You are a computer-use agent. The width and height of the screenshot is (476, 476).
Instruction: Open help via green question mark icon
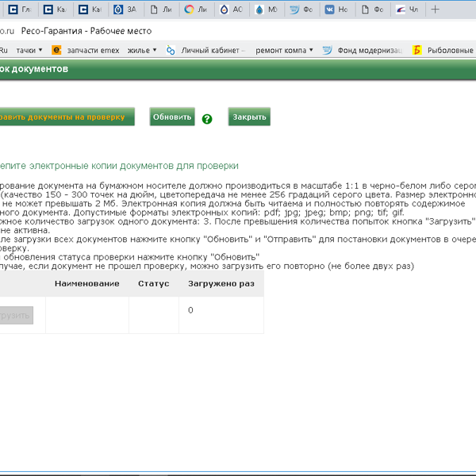(x=207, y=119)
